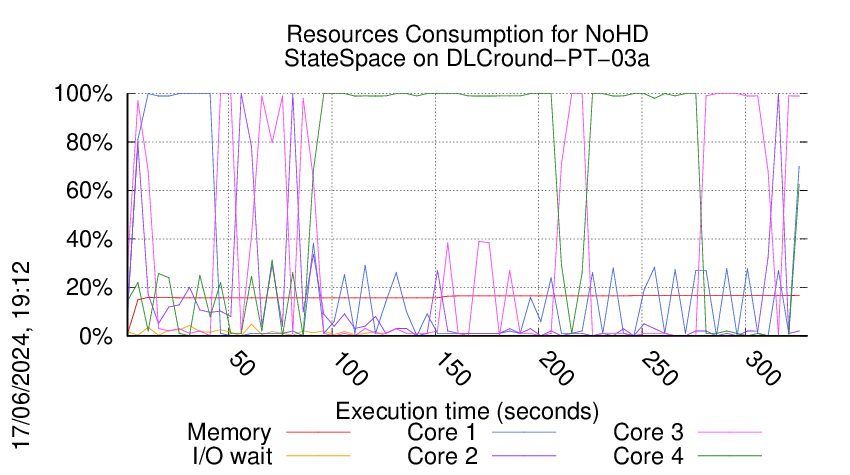
Task: Click the Core 1 legend label
Action: click(442, 433)
